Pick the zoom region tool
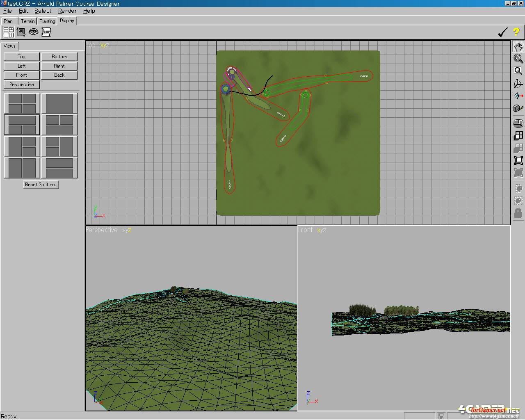 click(518, 71)
